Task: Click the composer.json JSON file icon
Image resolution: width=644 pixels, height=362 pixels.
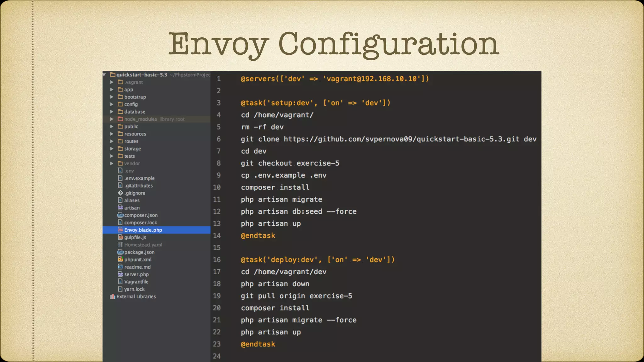Action: pyautogui.click(x=120, y=215)
